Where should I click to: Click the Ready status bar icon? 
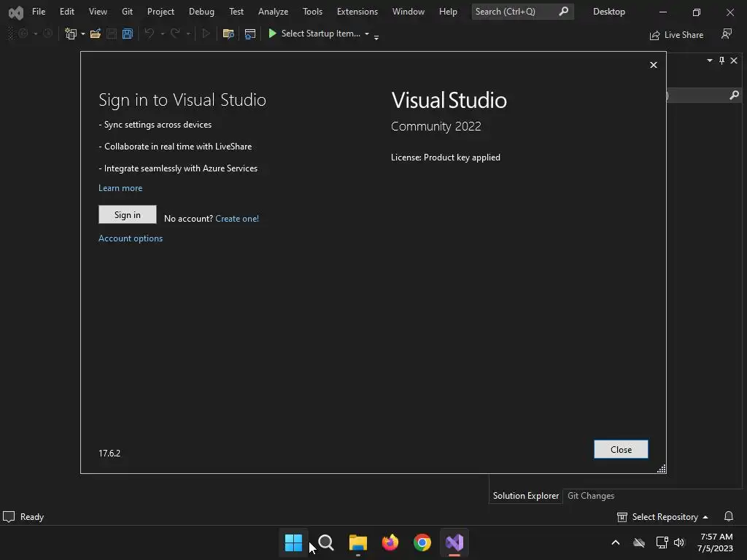coord(9,517)
